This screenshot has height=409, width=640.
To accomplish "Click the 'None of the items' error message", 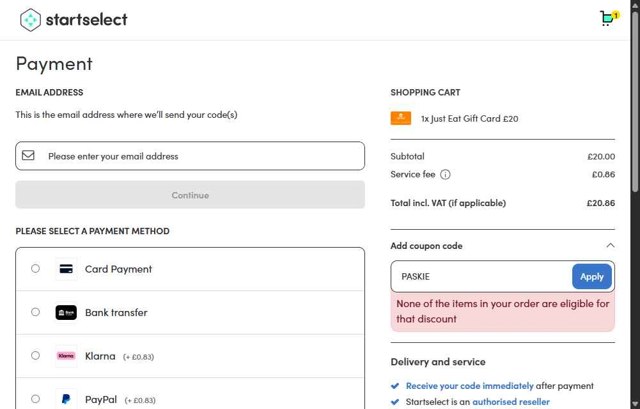I will pyautogui.click(x=502, y=311).
